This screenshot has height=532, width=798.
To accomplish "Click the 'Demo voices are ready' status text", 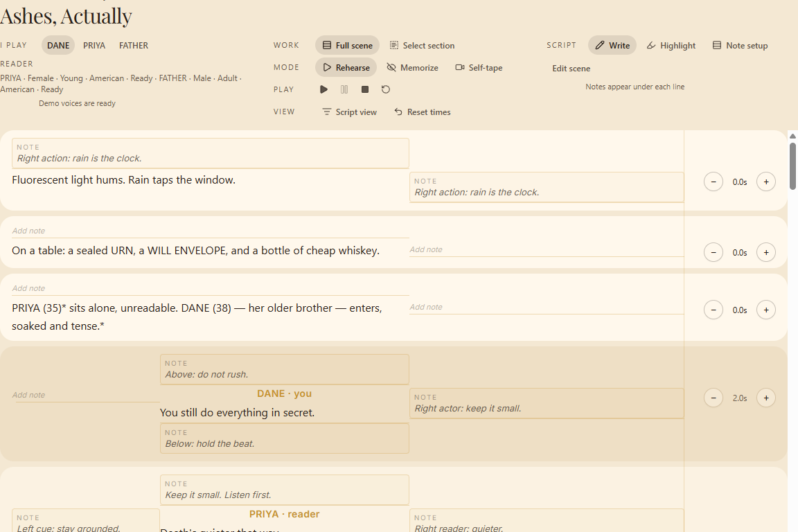I will click(x=78, y=103).
